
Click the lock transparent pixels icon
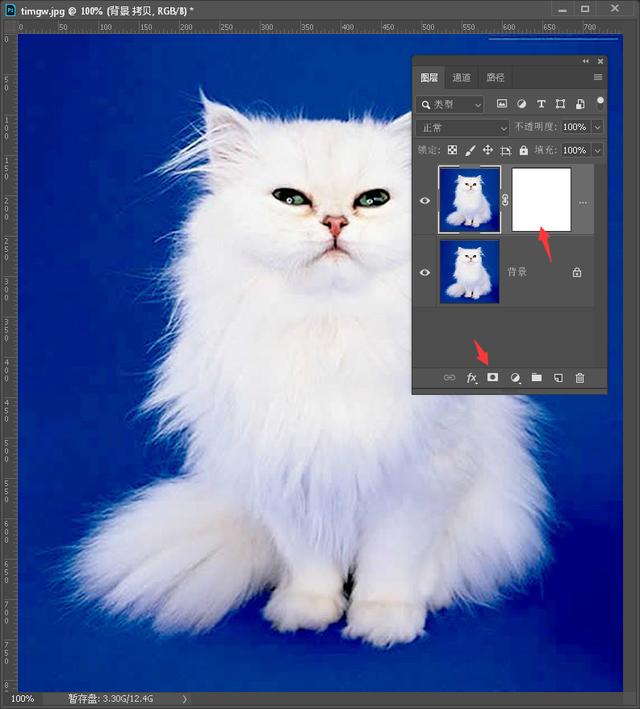[x=452, y=150]
